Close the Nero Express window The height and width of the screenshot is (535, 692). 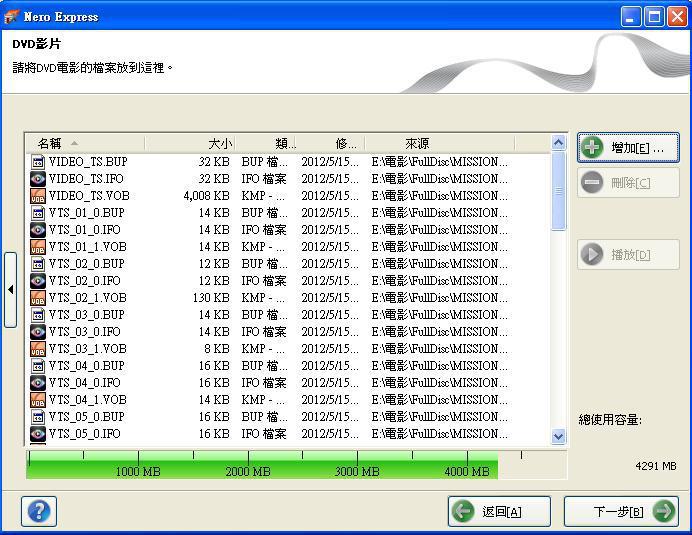[x=677, y=17]
